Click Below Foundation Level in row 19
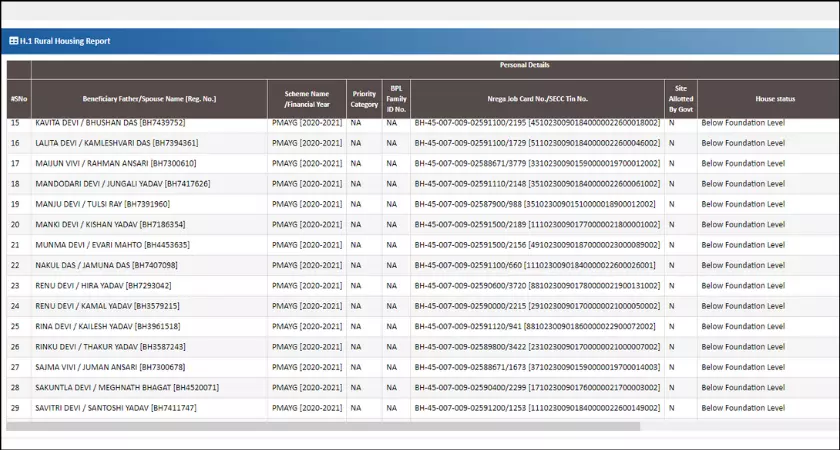This screenshot has height=450, width=840. (743, 204)
